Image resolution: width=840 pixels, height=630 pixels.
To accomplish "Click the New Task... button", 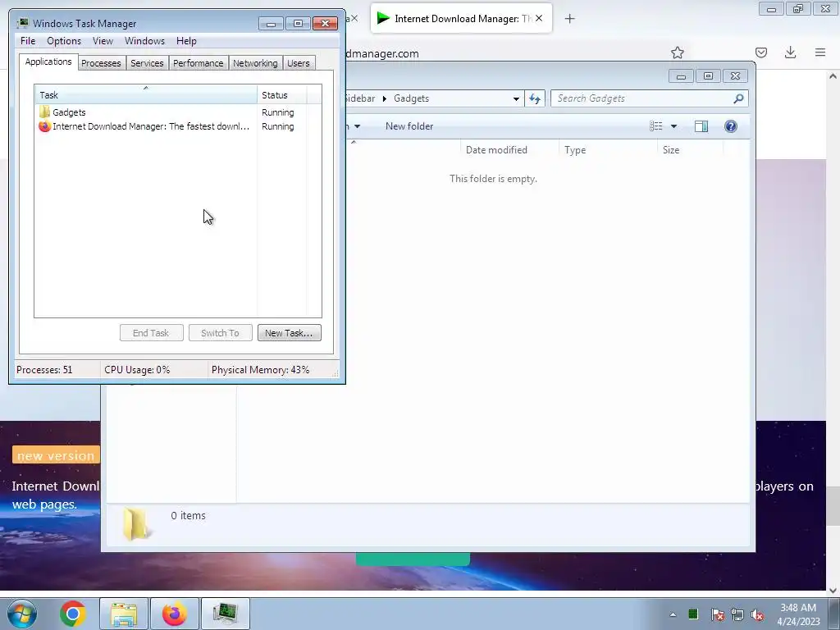I will tap(290, 333).
